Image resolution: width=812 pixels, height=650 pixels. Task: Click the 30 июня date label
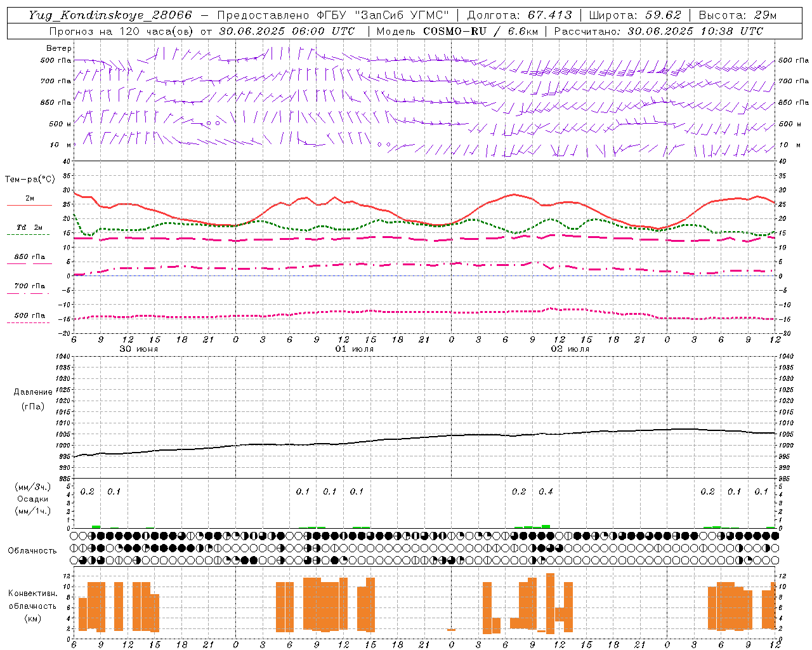139,349
